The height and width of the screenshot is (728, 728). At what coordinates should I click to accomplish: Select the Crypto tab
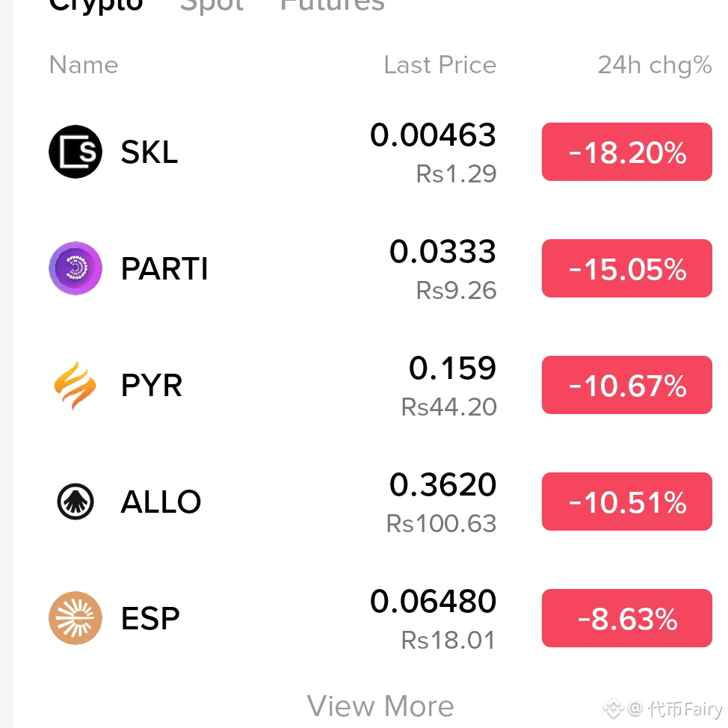96,5
